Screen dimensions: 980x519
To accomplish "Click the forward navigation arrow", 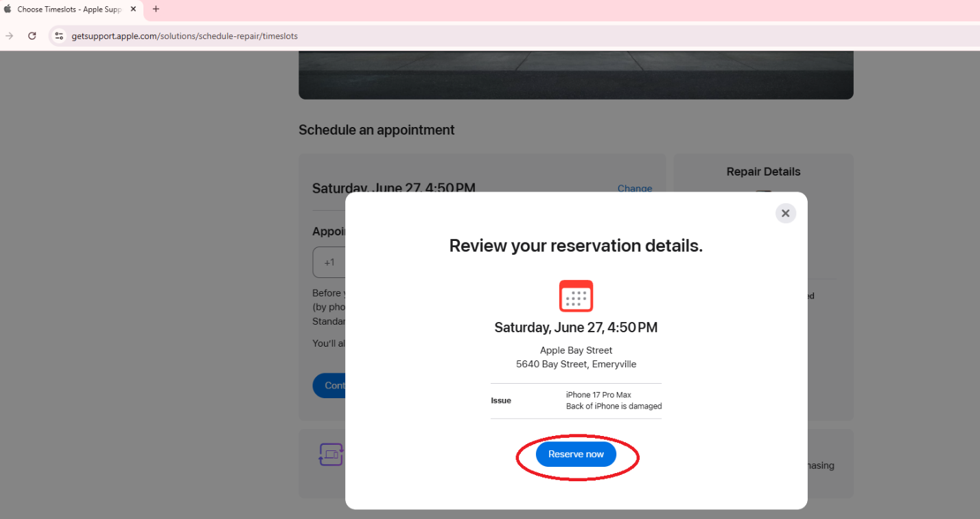I will [x=10, y=36].
